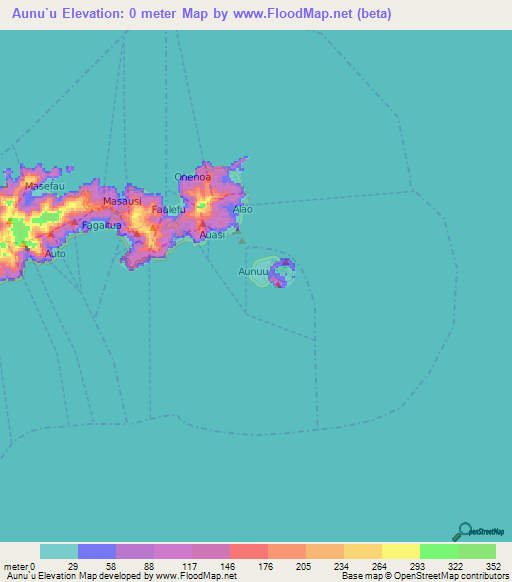Click the Masausi village label
Image resolution: width=512 pixels, height=582 pixels.
(122, 201)
